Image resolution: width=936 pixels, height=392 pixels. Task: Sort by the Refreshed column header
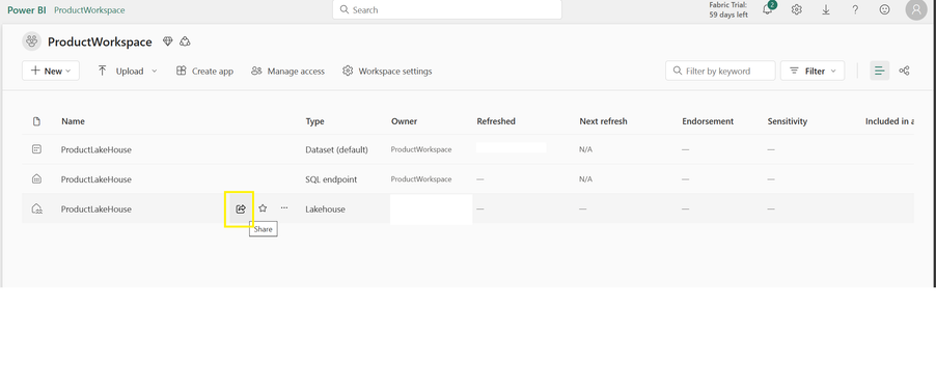click(496, 121)
